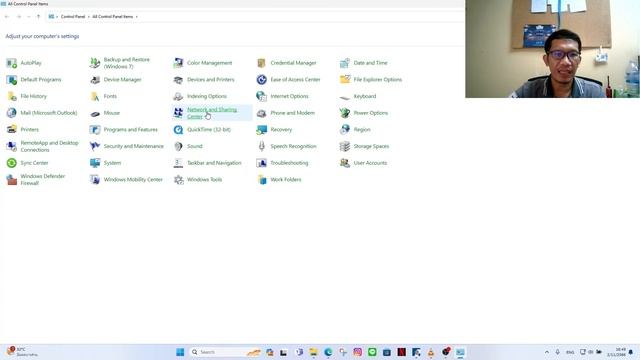
Task: Click the Printers icon
Action: [x=11, y=130]
